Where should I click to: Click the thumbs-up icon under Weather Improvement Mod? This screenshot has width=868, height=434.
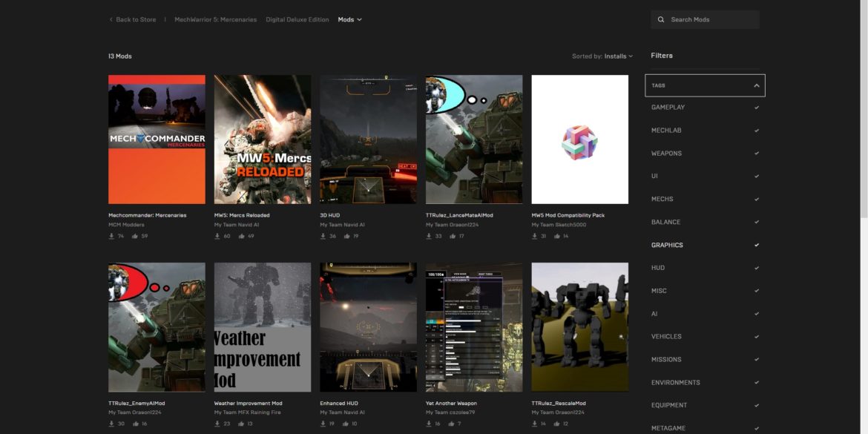tap(241, 424)
